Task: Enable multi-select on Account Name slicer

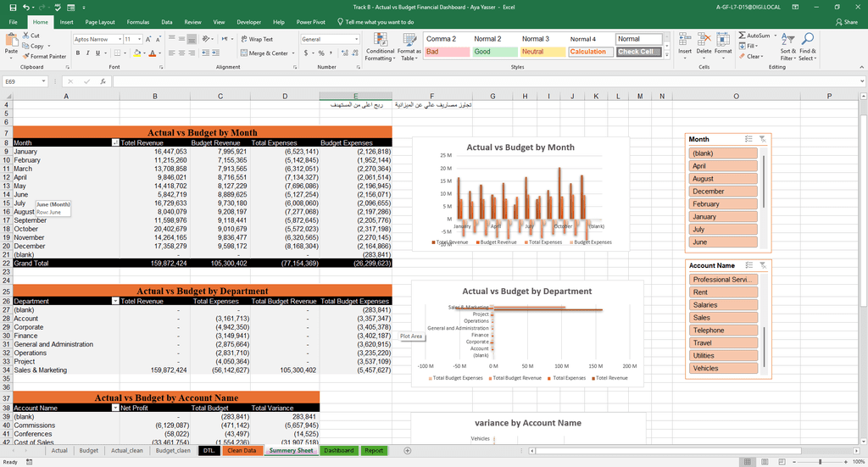Action: pos(748,265)
